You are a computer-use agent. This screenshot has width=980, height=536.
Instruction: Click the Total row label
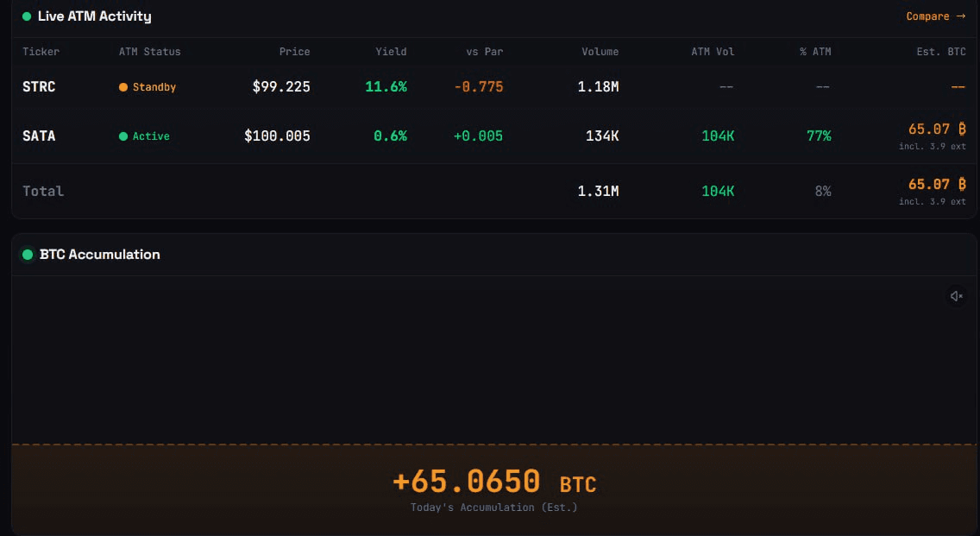pos(43,192)
